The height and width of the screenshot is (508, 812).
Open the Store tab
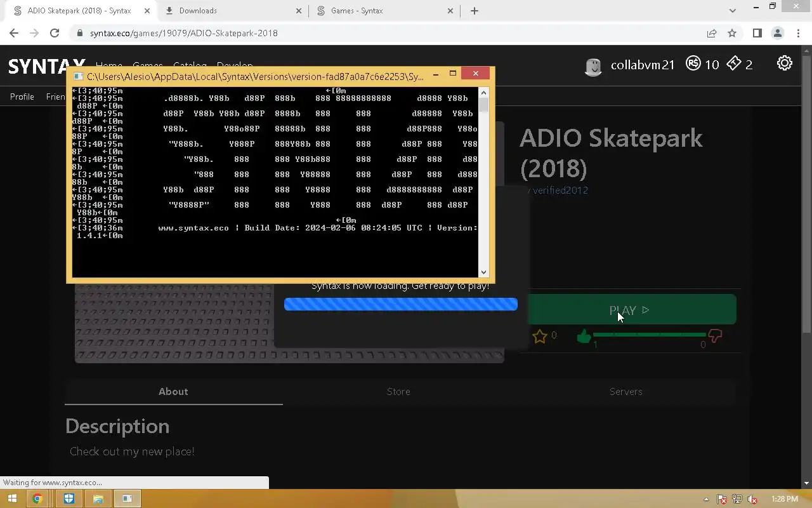click(398, 392)
